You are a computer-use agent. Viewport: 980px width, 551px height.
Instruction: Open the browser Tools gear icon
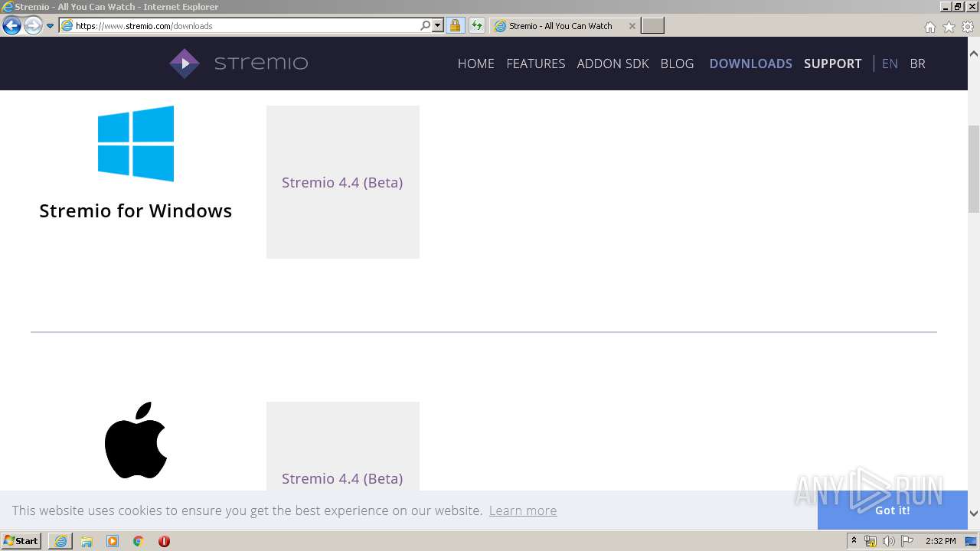968,27
